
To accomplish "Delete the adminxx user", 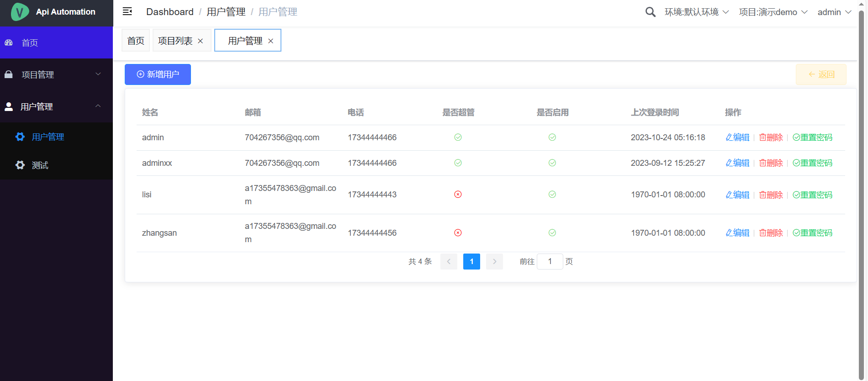I will click(x=771, y=163).
